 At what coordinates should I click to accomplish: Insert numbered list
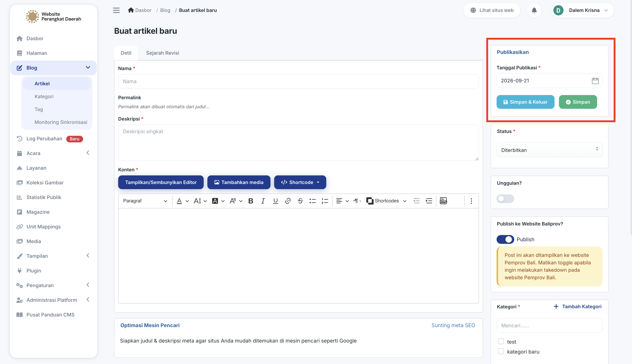point(325,201)
